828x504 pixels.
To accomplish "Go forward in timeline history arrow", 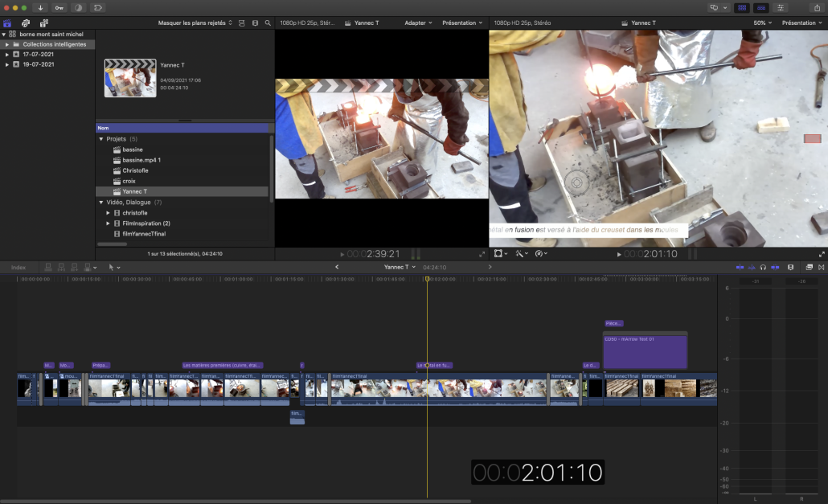I will coord(490,267).
